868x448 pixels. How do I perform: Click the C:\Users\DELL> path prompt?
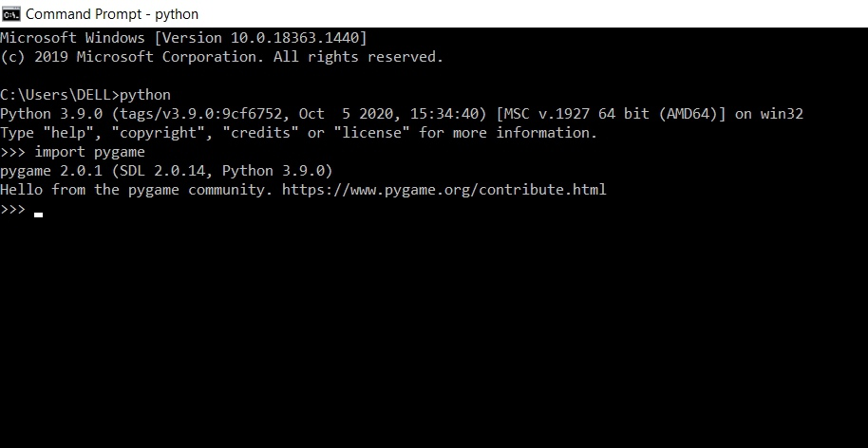tap(56, 95)
